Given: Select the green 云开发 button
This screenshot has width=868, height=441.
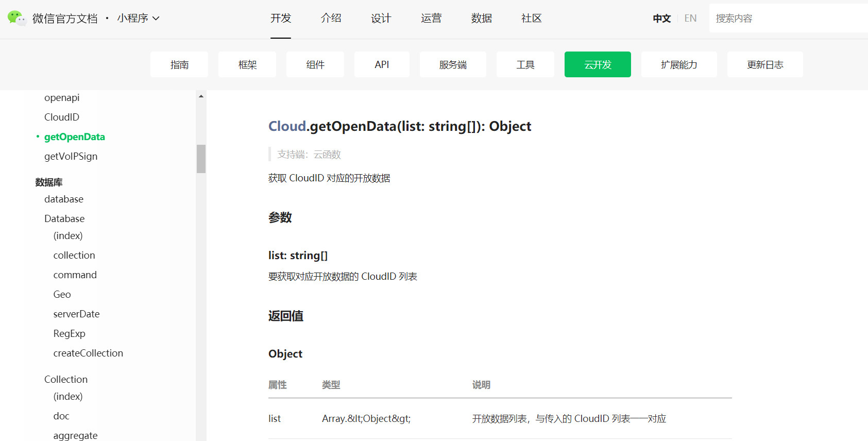Looking at the screenshot, I should pos(598,64).
